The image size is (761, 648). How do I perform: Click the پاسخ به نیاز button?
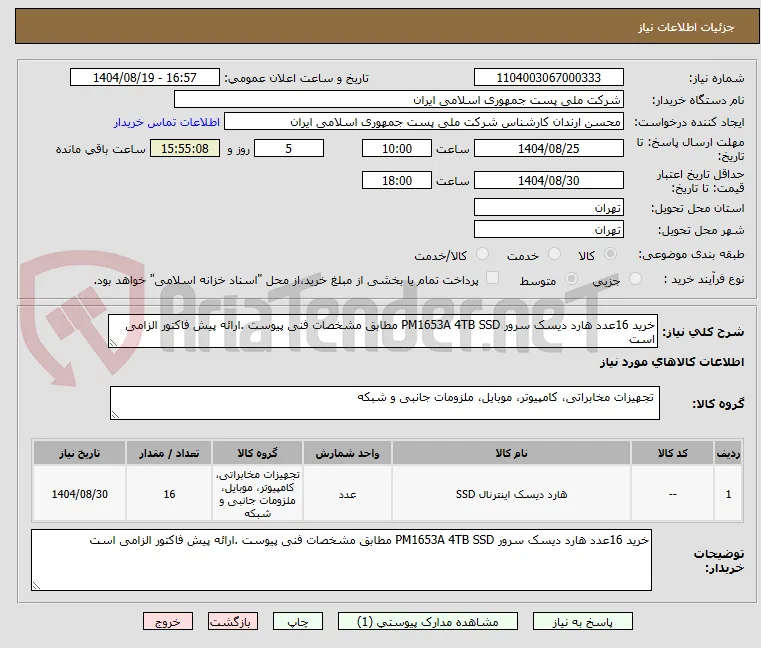(582, 622)
